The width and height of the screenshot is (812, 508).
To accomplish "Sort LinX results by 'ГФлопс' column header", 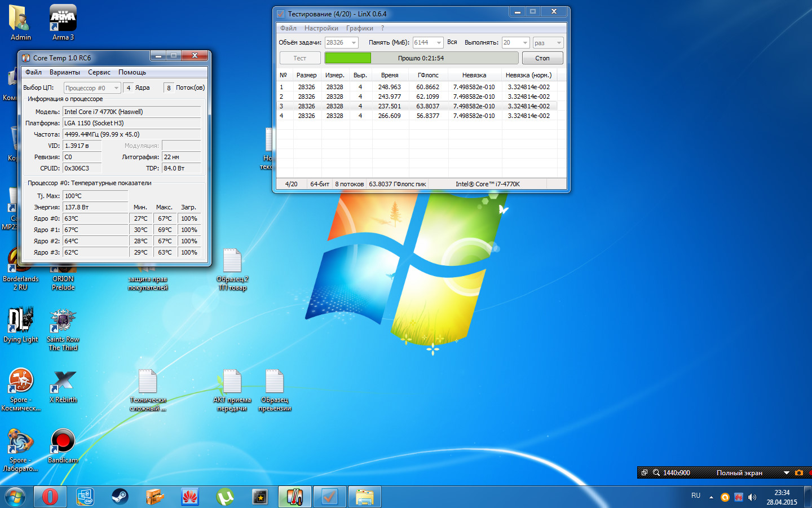I will [x=429, y=75].
